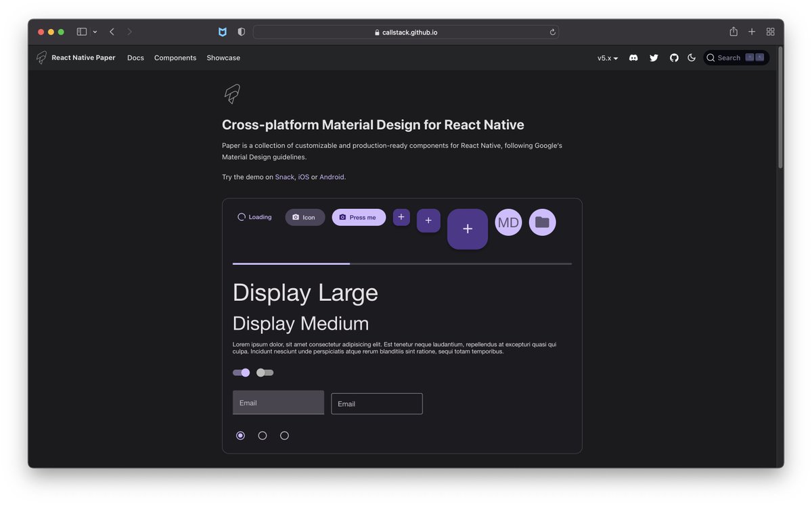Click the Safari sidebar toggle icon
812x505 pixels.
point(82,32)
